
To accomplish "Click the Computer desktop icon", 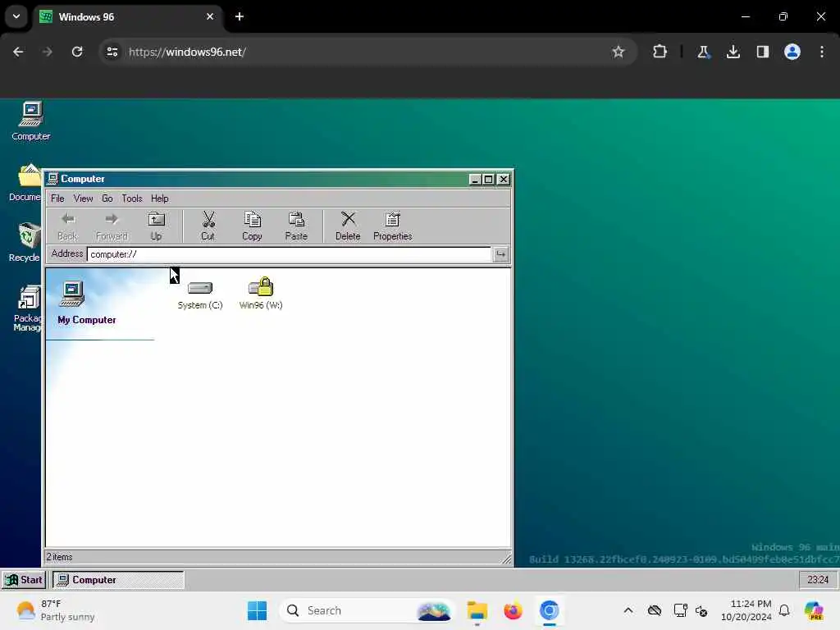I will click(x=31, y=121).
